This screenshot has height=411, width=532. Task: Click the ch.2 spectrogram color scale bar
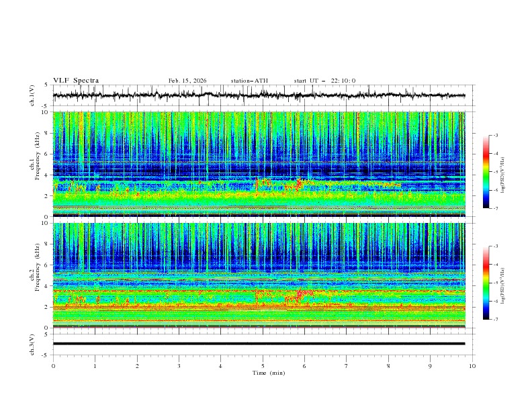pyautogui.click(x=486, y=283)
